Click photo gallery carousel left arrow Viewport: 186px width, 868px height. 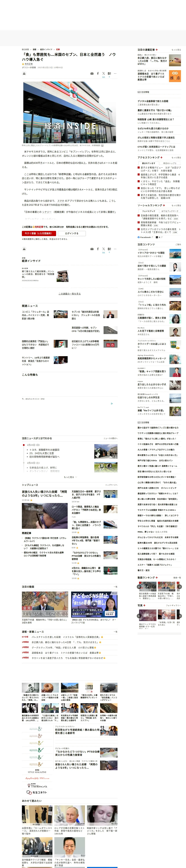coord(139,616)
